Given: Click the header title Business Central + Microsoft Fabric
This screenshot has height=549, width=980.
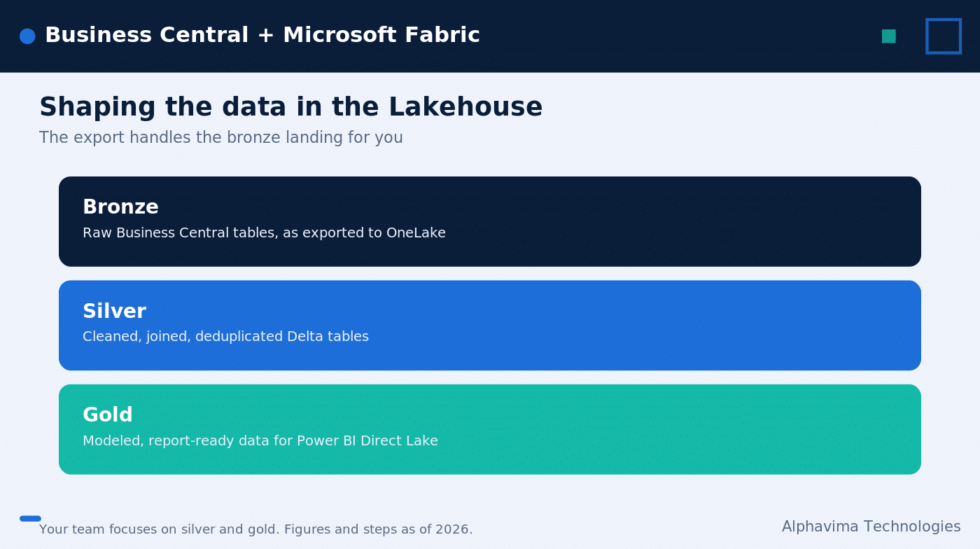Looking at the screenshot, I should [262, 36].
